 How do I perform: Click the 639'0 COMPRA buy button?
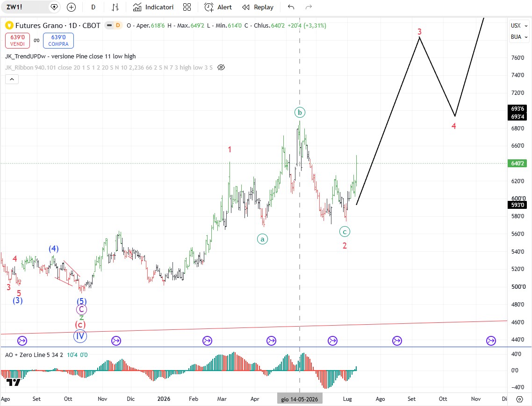58,40
